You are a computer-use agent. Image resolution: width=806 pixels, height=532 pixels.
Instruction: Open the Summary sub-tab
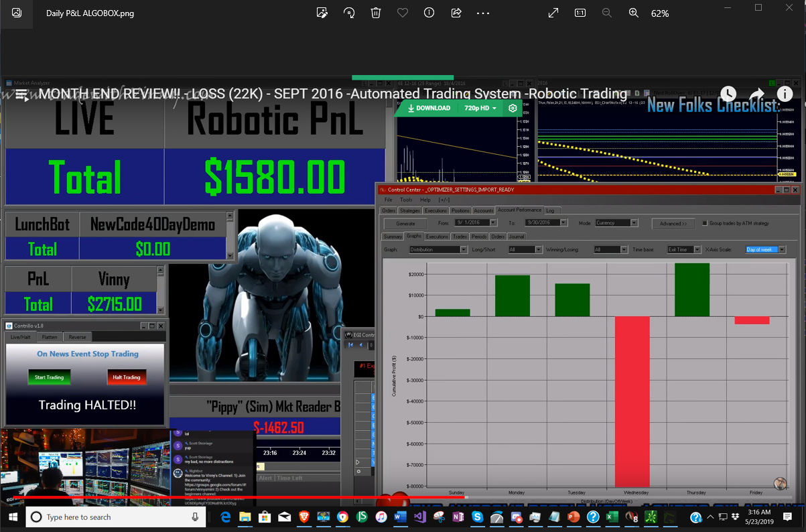[x=393, y=237]
